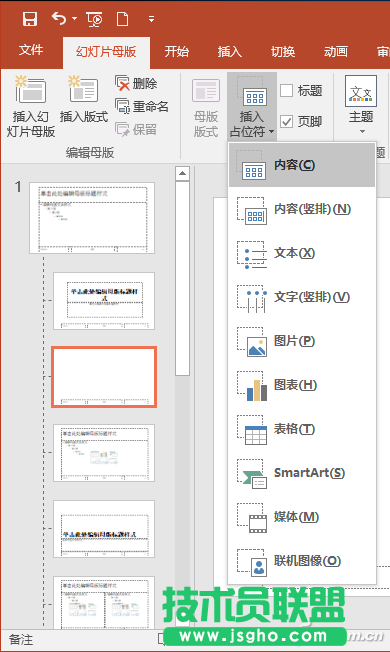Viewport: 390px width, 652px height.
Task: Click 插入幻灯片母版 button
Action: 31,106
